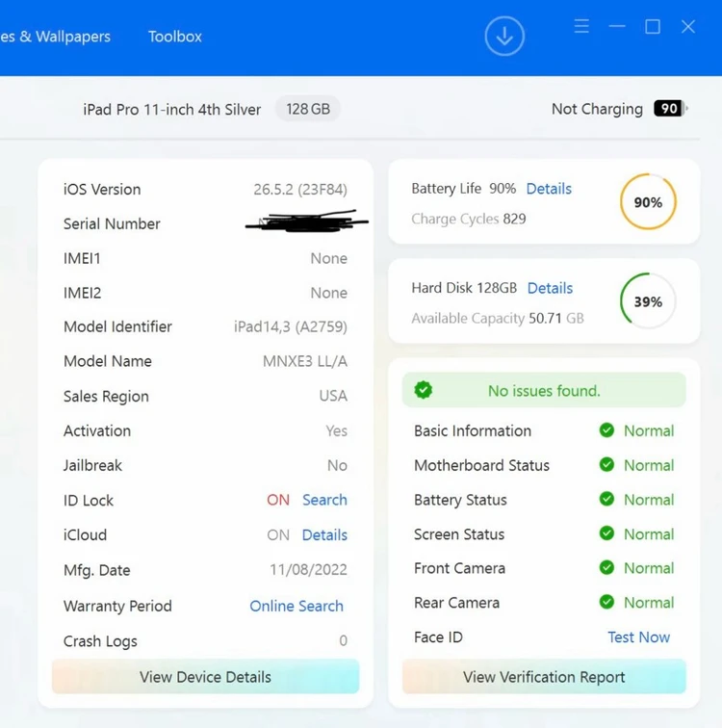Click the 90% battery life ring
Image resolution: width=722 pixels, height=728 pixels.
(x=648, y=201)
